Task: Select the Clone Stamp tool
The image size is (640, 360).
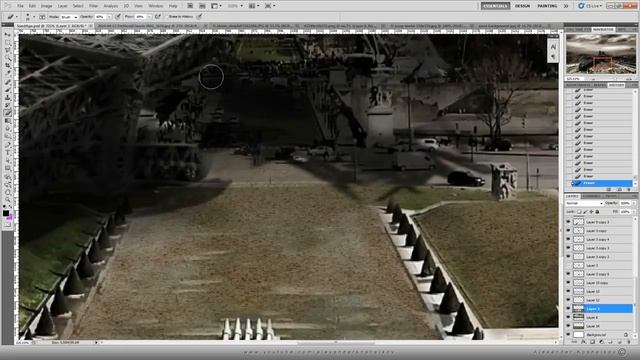Action: (7, 98)
